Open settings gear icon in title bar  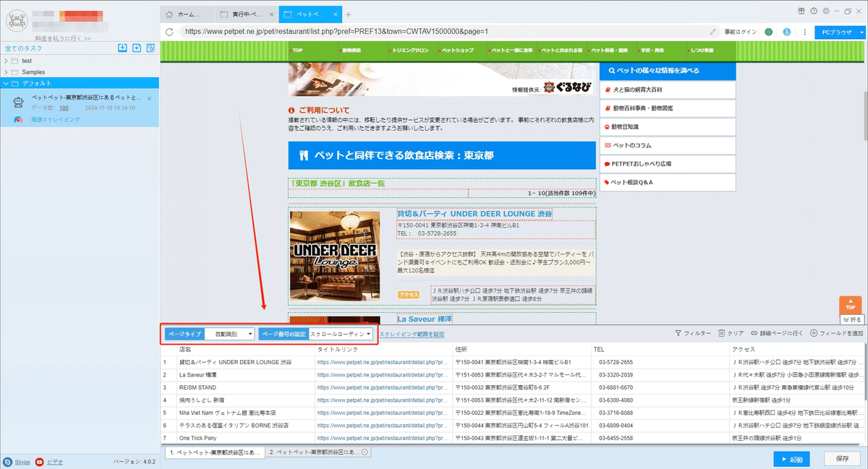826,11
